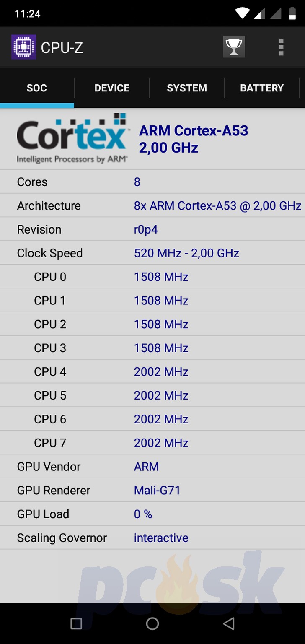Tap the GPU Load percentage row
Viewport: 305px width, 644px height.
pos(152,514)
